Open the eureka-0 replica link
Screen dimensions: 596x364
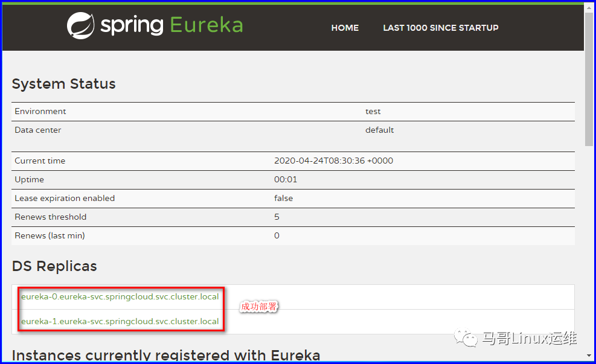[120, 297]
